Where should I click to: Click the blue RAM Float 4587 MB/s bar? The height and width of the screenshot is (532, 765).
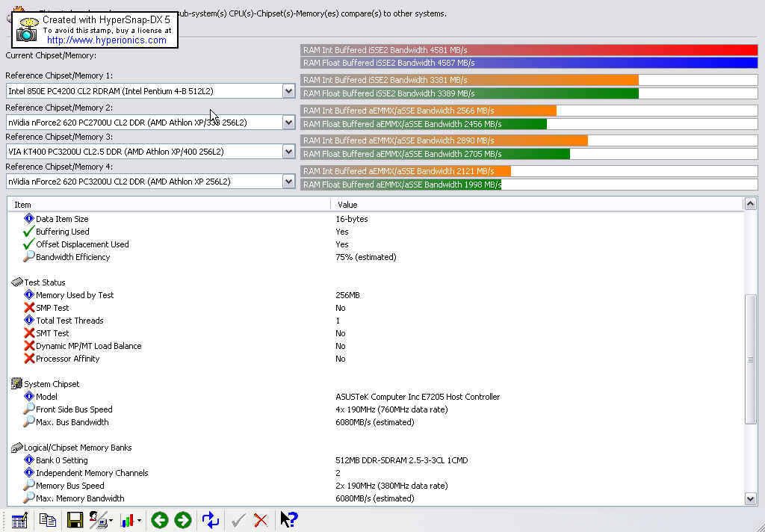529,63
